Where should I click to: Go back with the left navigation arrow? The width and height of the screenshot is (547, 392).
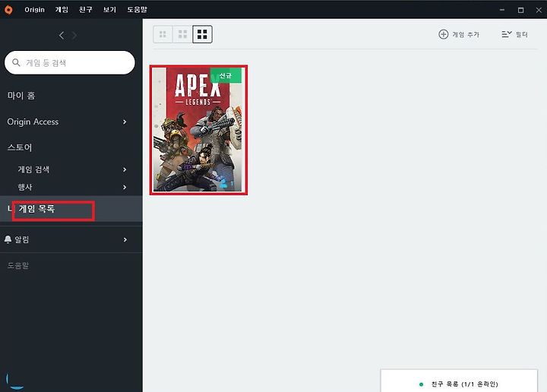point(62,35)
